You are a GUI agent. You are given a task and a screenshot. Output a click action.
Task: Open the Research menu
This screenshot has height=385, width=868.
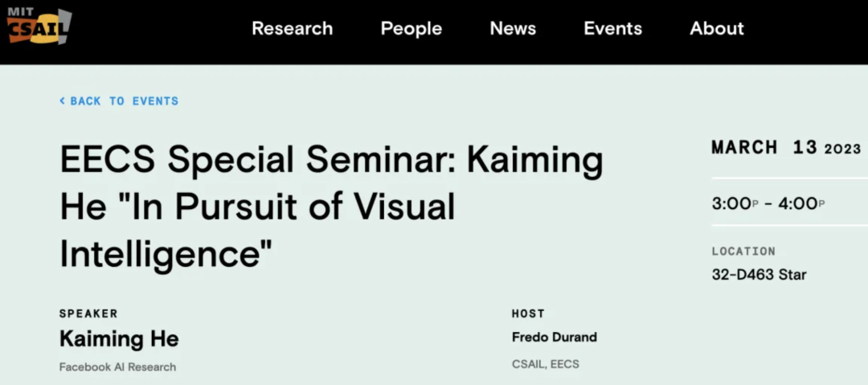(292, 29)
